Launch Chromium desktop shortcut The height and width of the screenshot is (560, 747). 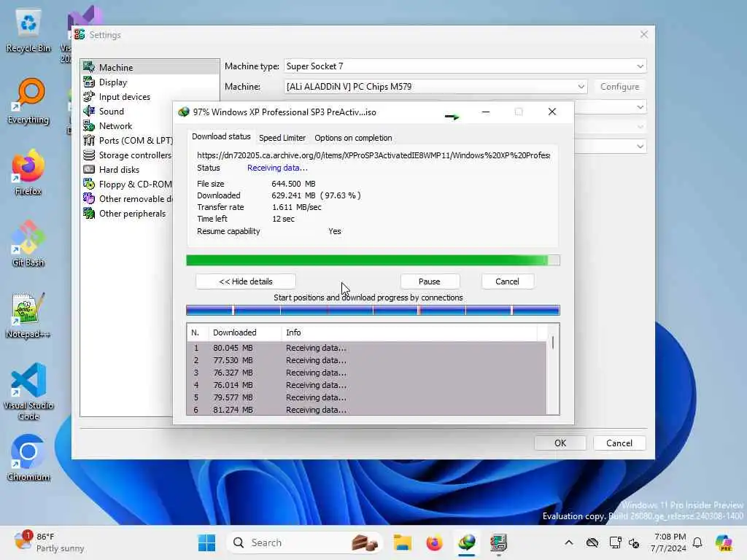point(28,458)
